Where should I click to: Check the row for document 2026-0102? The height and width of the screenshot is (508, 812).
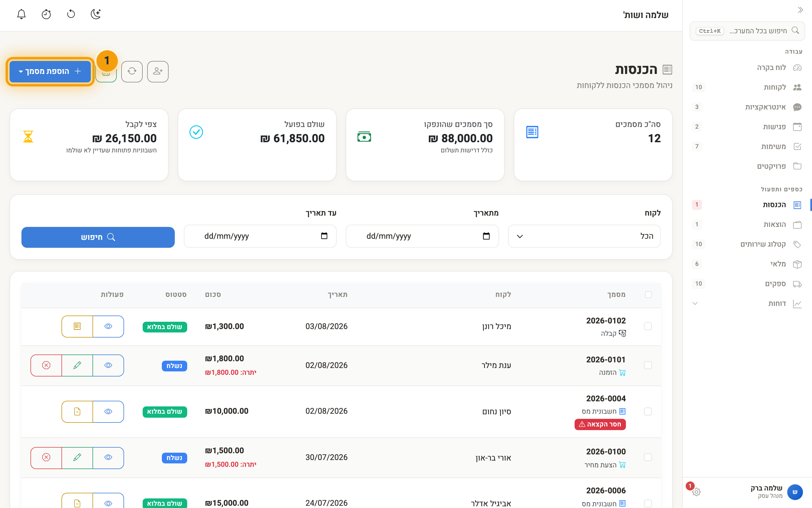point(648,326)
